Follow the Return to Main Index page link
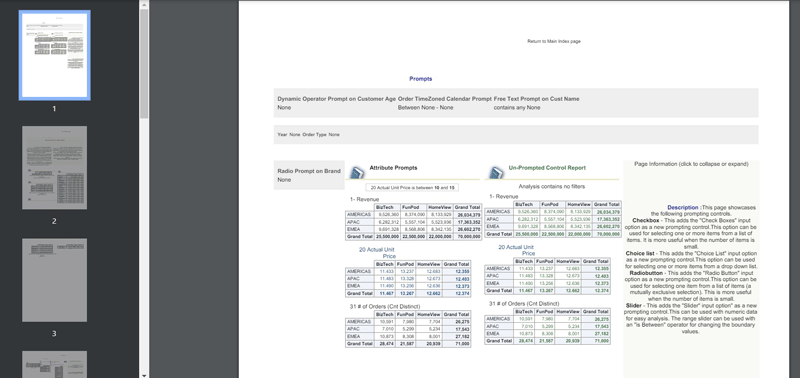The width and height of the screenshot is (800, 378). point(554,41)
